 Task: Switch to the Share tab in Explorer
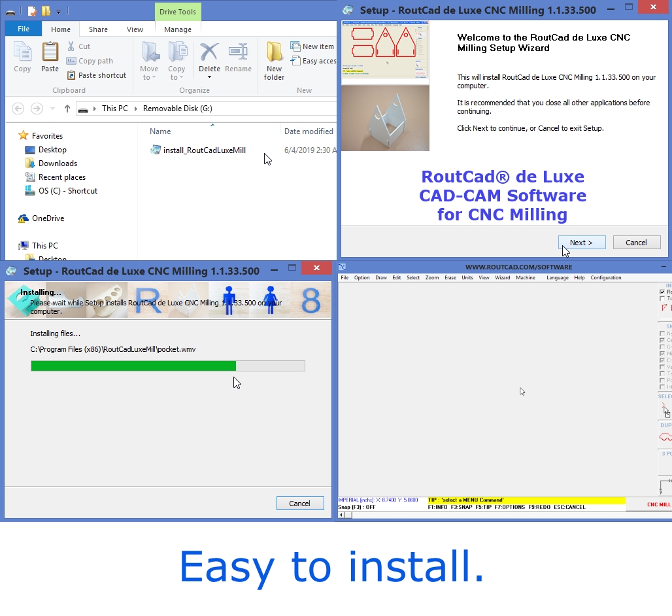click(x=98, y=29)
